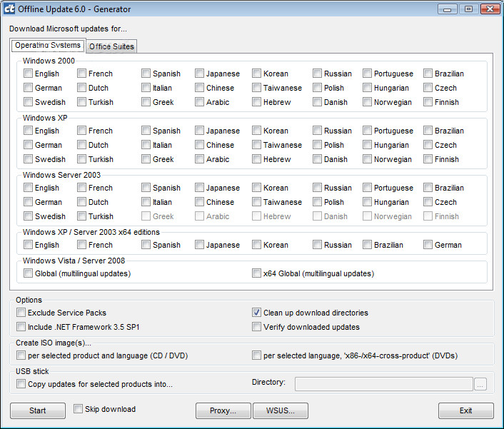The width and height of the screenshot is (504, 429).
Task: Tick Korean under XP / Server 2003 x64
Action: [x=256, y=245]
